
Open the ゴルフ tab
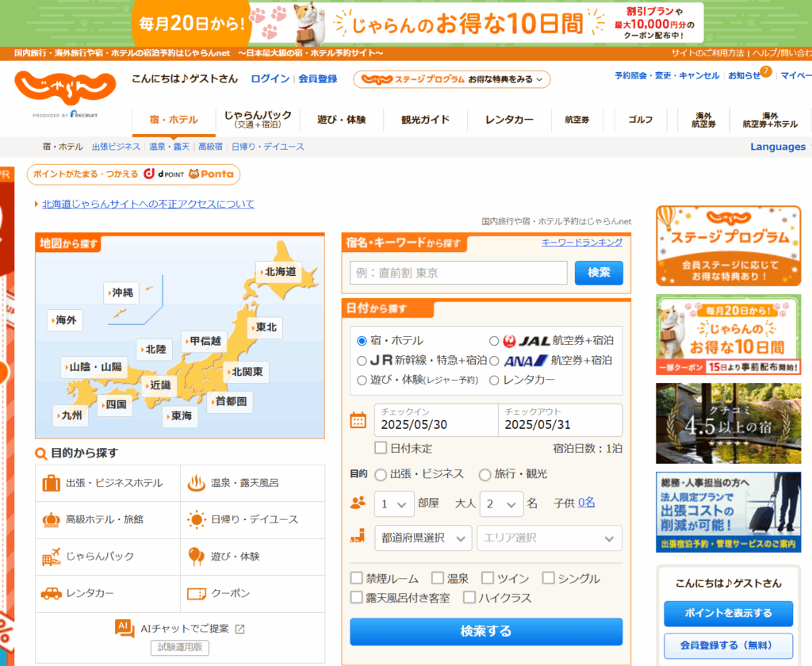(640, 120)
